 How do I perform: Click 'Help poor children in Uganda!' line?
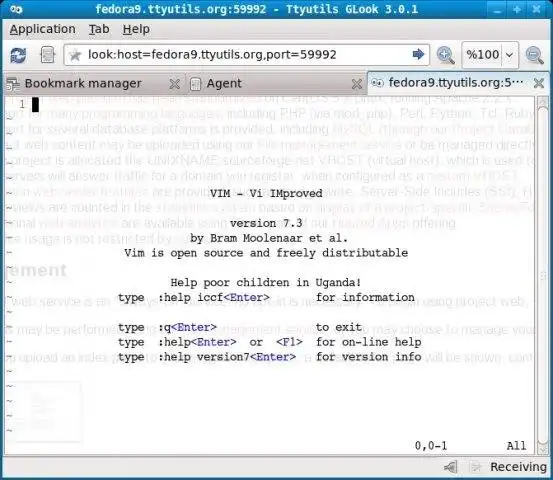[266, 282]
